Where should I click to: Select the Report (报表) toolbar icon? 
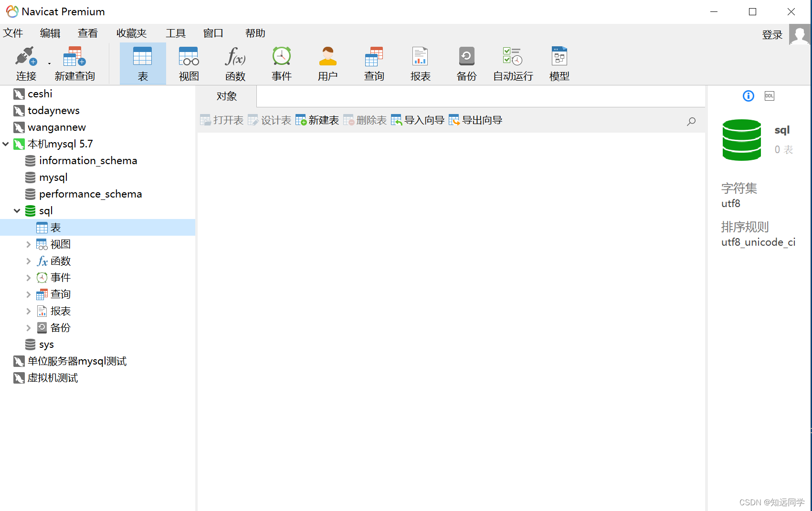point(421,64)
